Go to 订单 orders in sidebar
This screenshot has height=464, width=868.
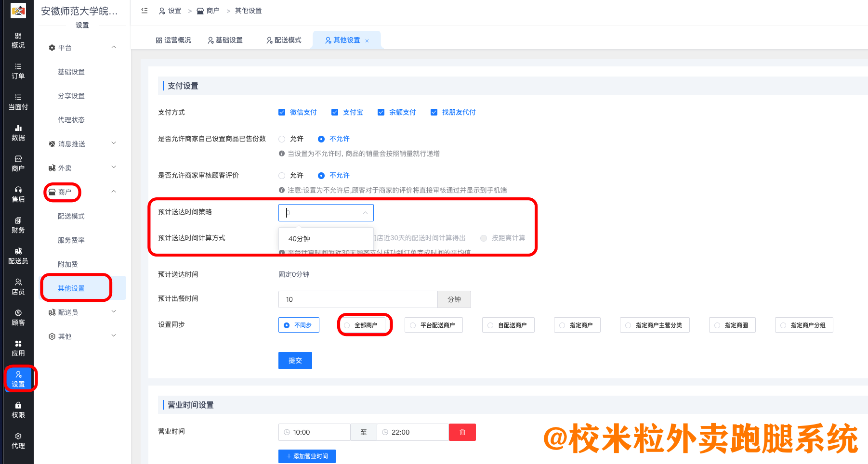pyautogui.click(x=18, y=71)
